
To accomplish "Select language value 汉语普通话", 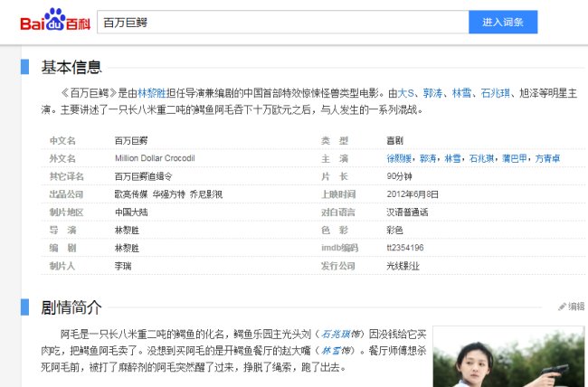I will pyautogui.click(x=407, y=212).
